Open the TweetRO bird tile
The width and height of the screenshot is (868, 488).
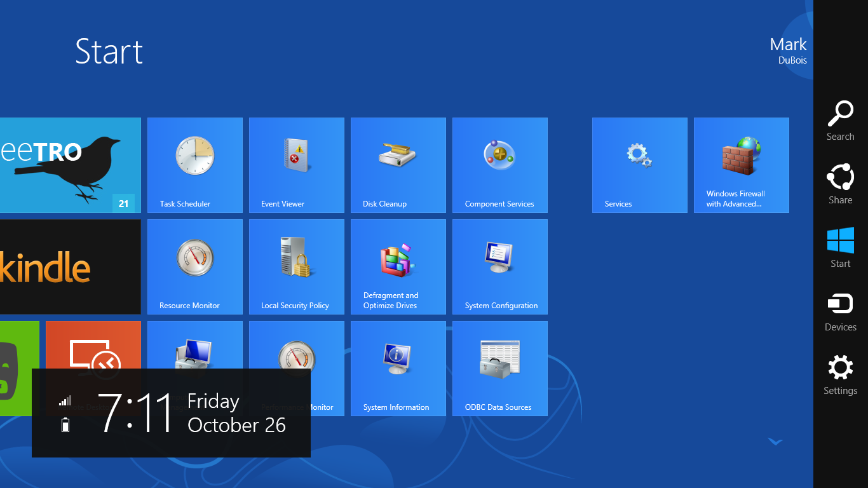click(x=71, y=165)
